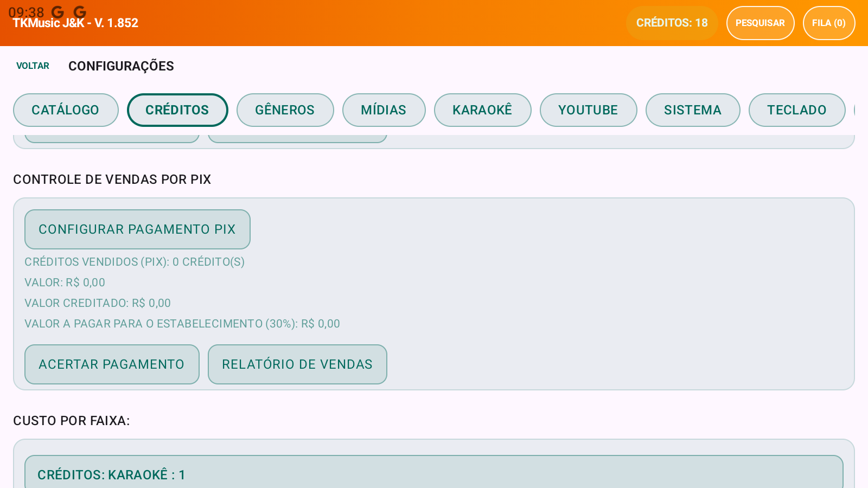Click the PESQUISAR button in header
This screenshot has width=868, height=488.
click(760, 23)
